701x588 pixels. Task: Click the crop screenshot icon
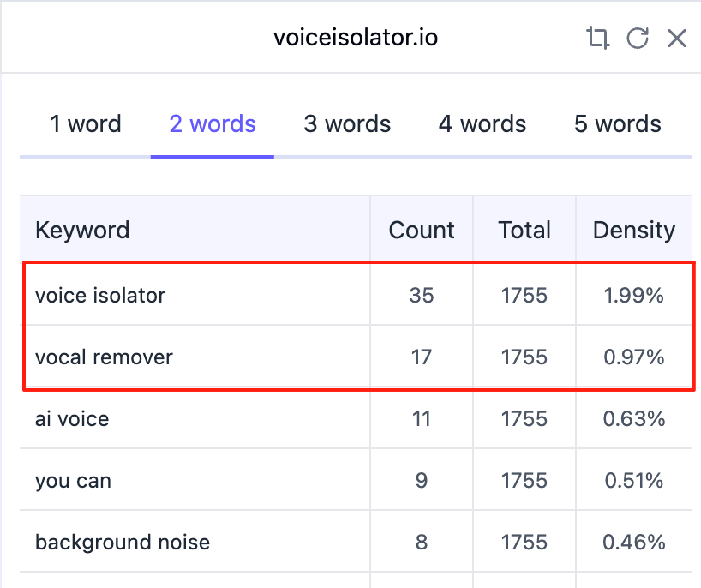click(597, 38)
